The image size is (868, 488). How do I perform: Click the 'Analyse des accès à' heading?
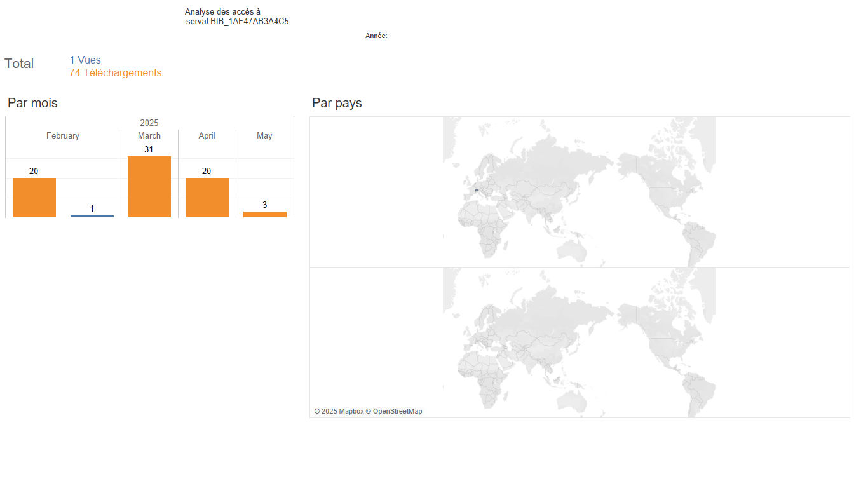tap(222, 12)
